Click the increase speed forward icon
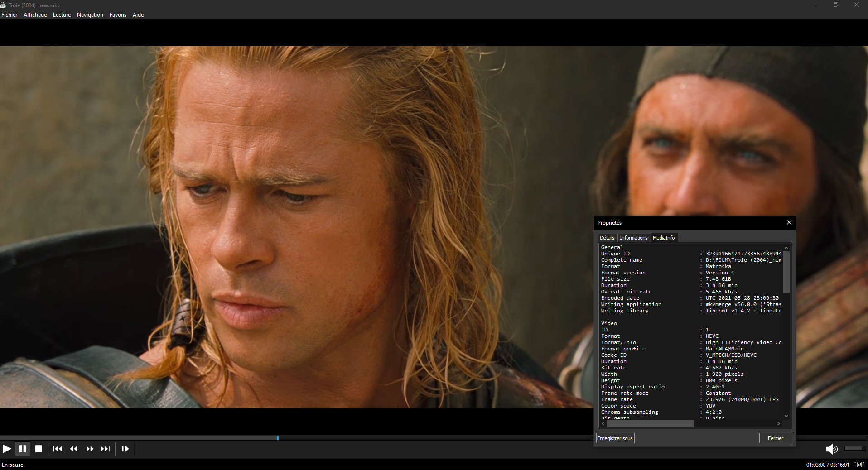This screenshot has height=470, width=868. coord(90,449)
